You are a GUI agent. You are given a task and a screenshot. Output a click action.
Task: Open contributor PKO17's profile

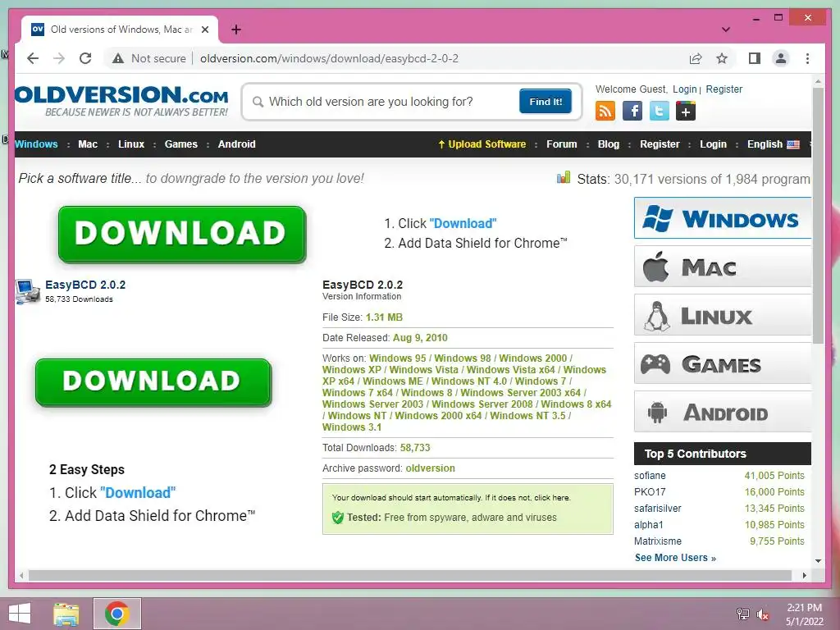[x=650, y=492]
